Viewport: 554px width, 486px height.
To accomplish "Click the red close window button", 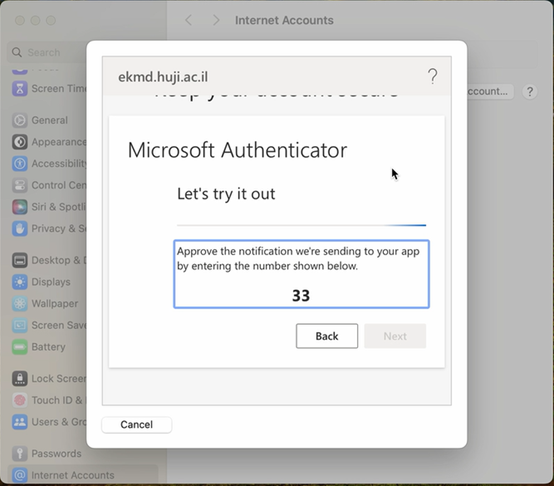I will (20, 20).
